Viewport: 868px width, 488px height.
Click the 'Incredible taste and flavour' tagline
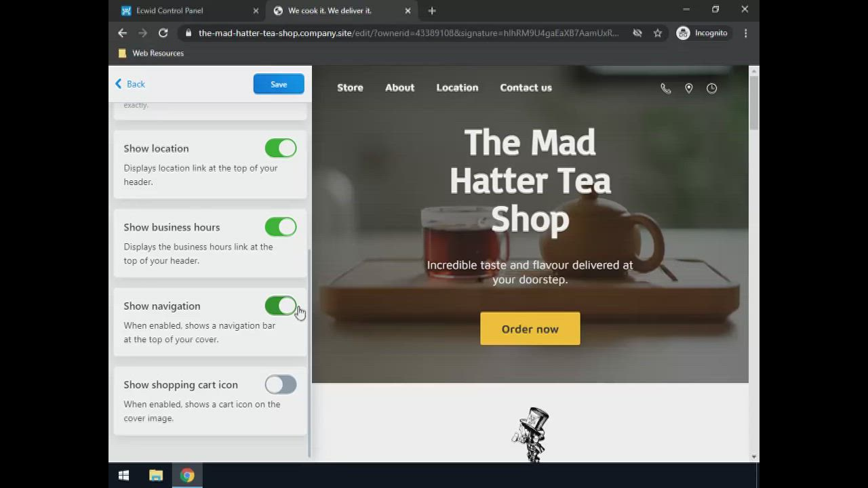click(530, 272)
